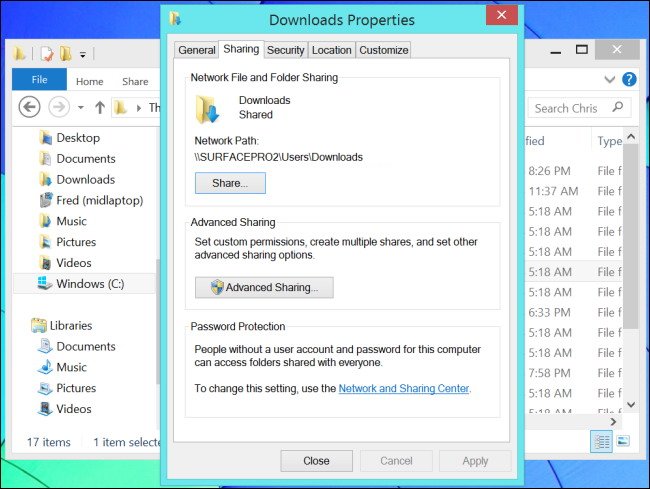The width and height of the screenshot is (650, 489).
Task: Switch to the Security tab
Action: tap(285, 50)
